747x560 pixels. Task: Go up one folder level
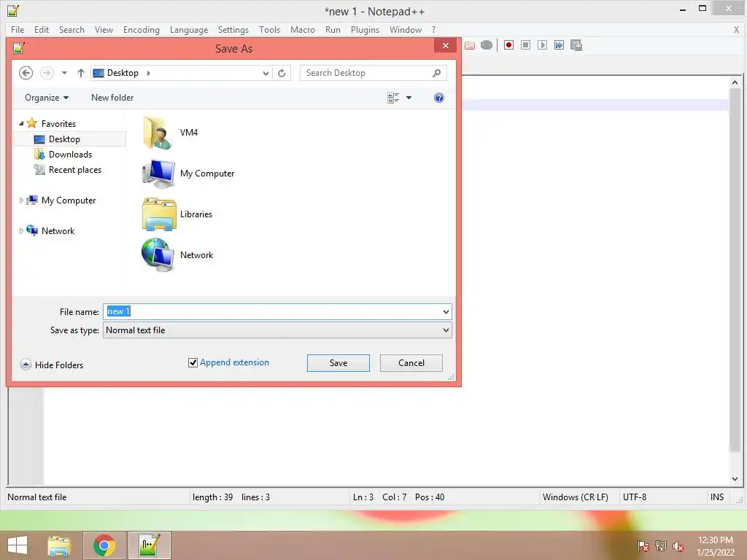click(80, 73)
